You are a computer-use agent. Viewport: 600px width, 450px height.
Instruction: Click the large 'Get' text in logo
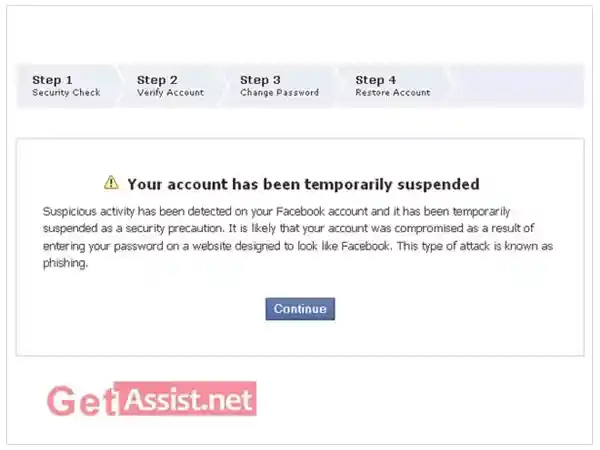(x=81, y=401)
